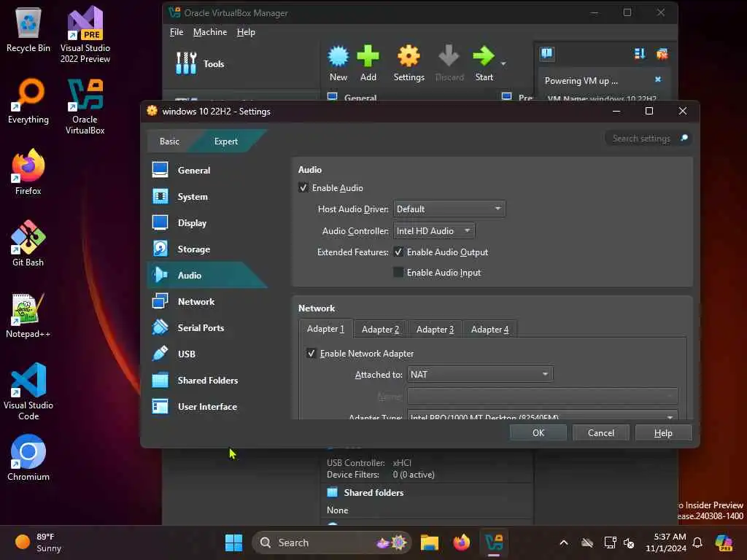747x560 pixels.
Task: Select Display category icon in sidebar
Action: [x=160, y=222]
